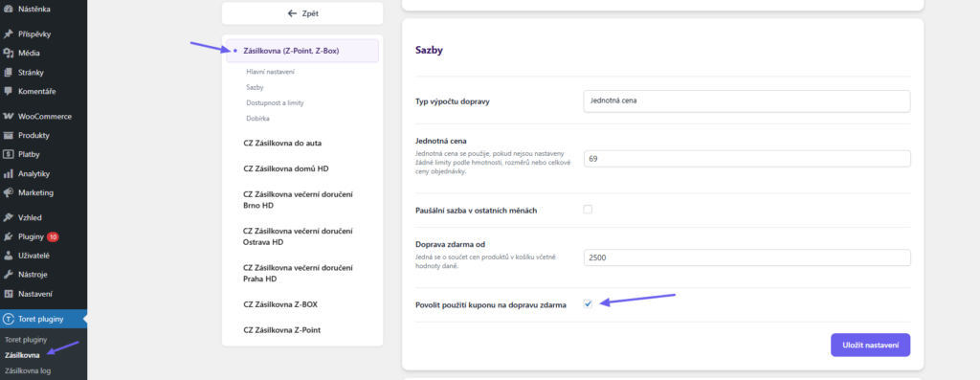Viewport: 980px width, 380px height.
Task: Select CZ Zásilkovna večerní doručení Ostrava HD
Action: click(x=299, y=236)
